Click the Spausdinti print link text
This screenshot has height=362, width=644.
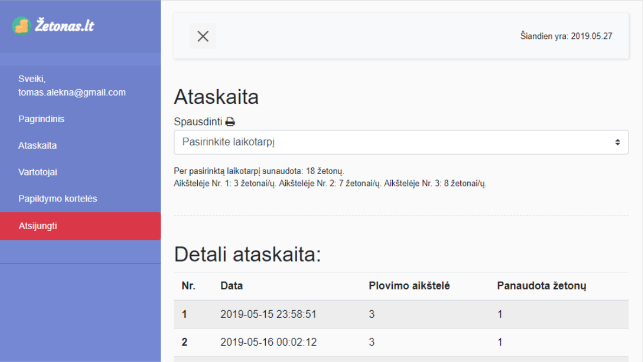tap(198, 122)
